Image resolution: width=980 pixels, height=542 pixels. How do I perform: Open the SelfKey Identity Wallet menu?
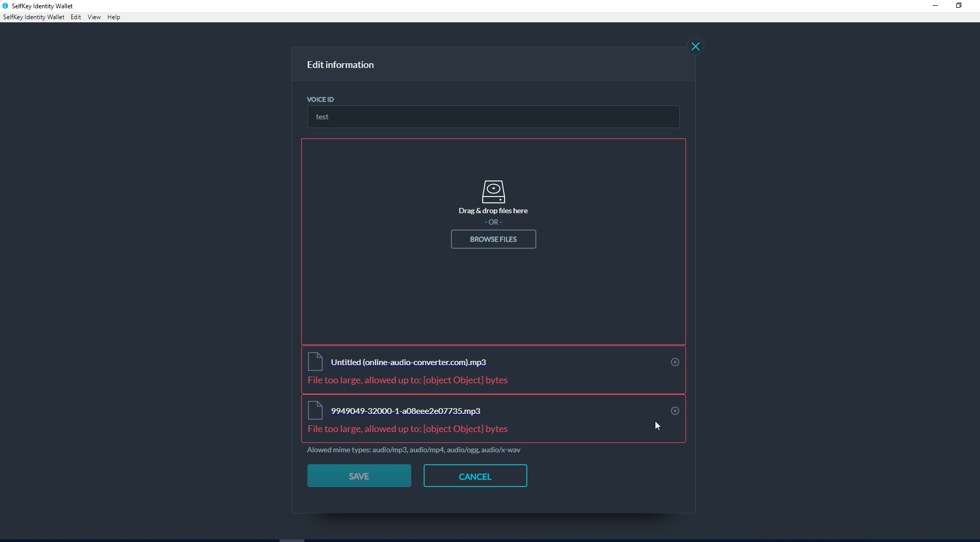click(x=34, y=17)
